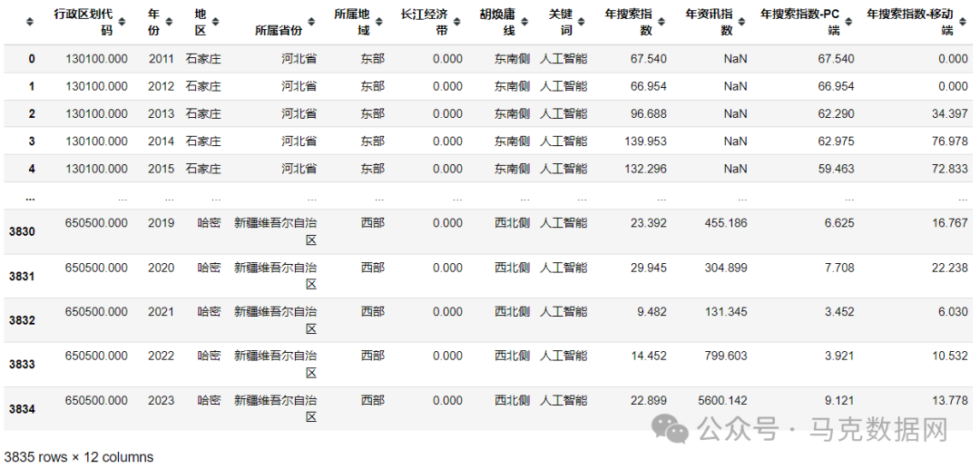Select PC index value 62.975

click(837, 142)
